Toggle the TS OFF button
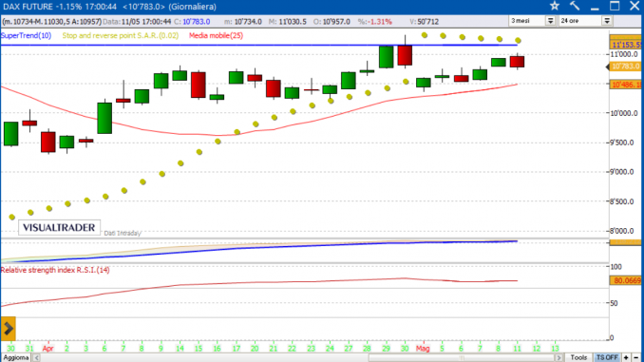644x362 pixels. tap(607, 357)
